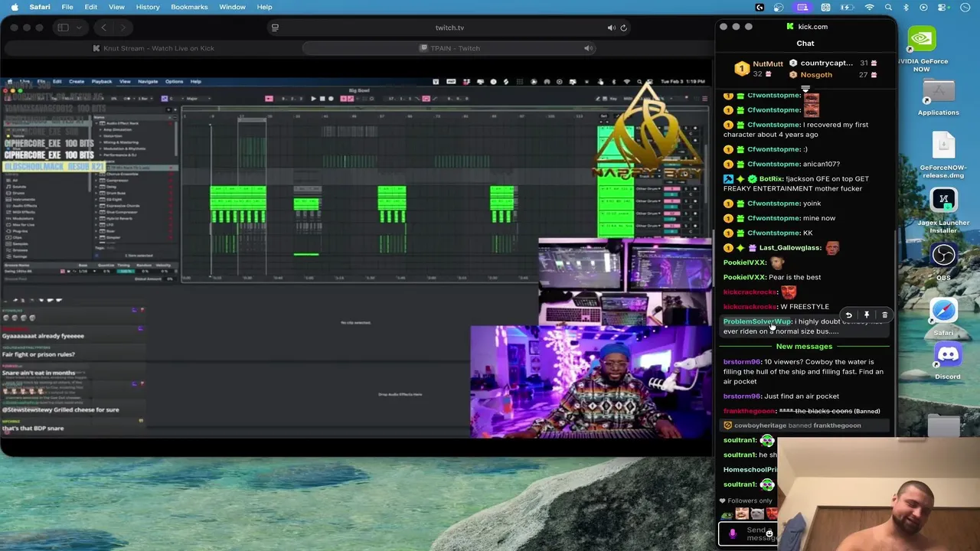Switch to TPAIN Twitch tab
The width and height of the screenshot is (980, 551).
pos(450,48)
